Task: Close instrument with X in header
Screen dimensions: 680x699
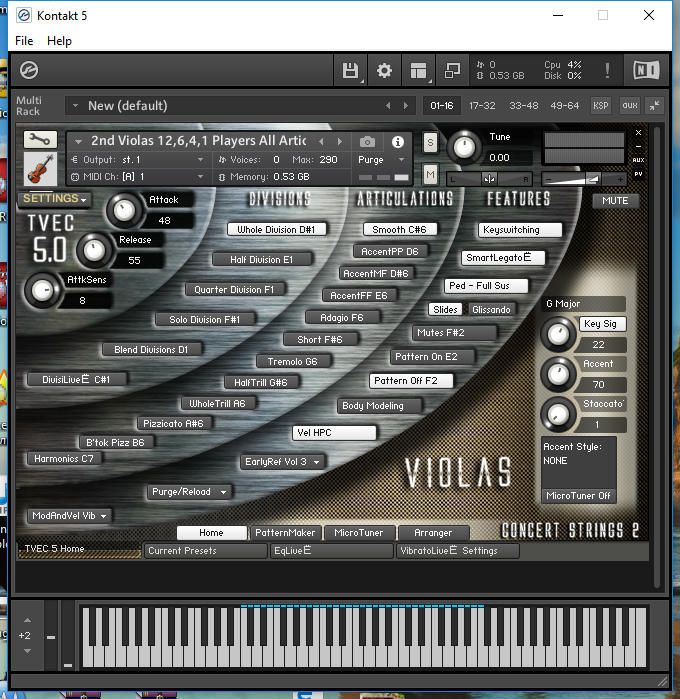Action: click(x=638, y=132)
